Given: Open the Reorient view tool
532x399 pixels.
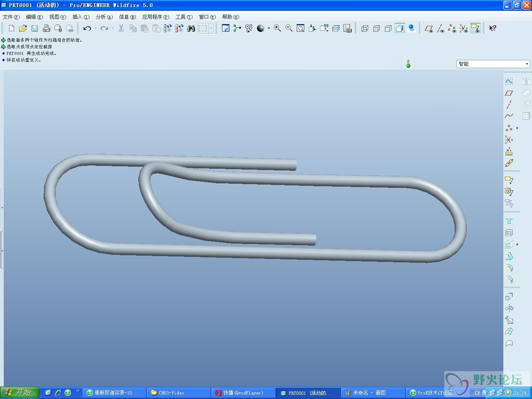Looking at the screenshot, I should click(312, 28).
